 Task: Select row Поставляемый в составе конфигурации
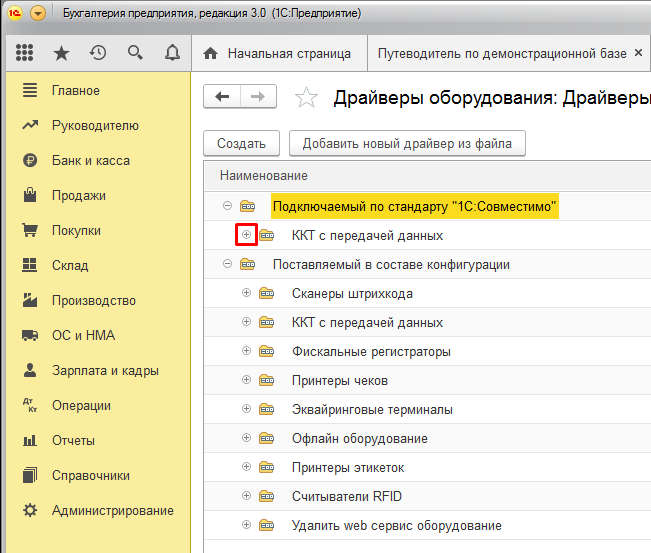pyautogui.click(x=428, y=264)
